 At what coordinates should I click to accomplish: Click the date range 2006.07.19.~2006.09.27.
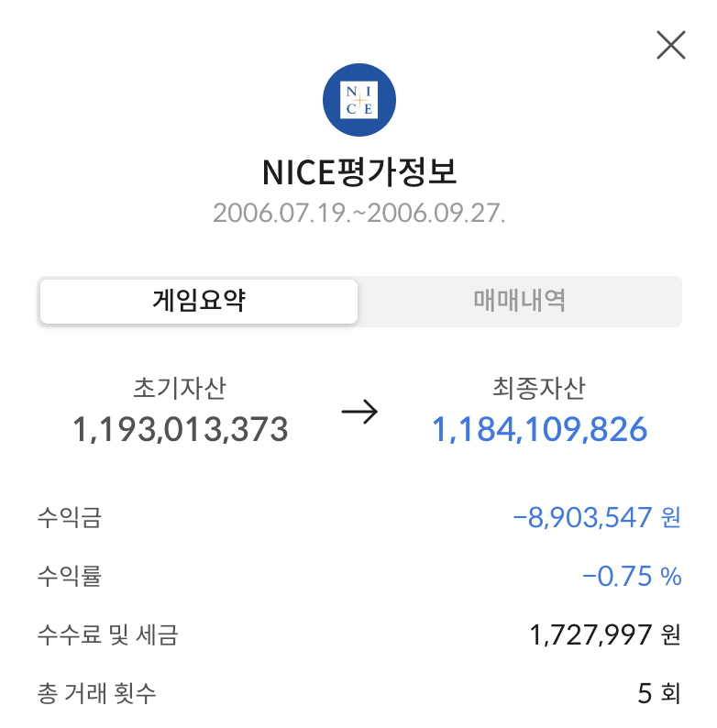[359, 213]
